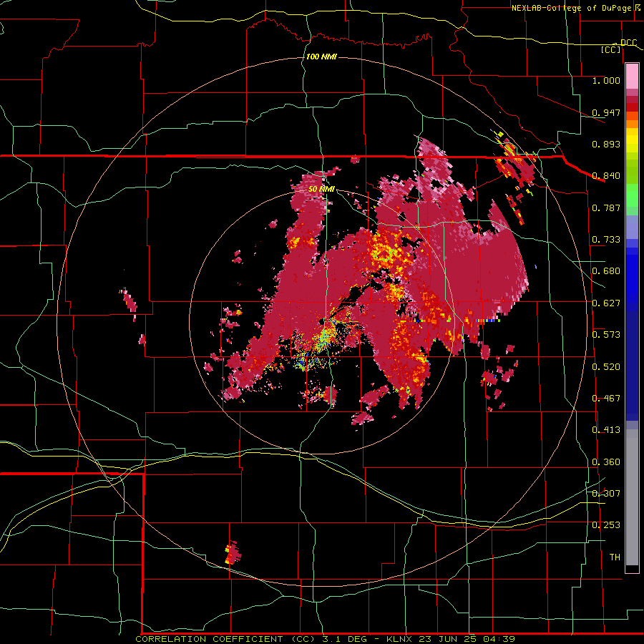The width and height of the screenshot is (644, 644).
Task: Click the 0.467 scale value
Action: point(606,399)
